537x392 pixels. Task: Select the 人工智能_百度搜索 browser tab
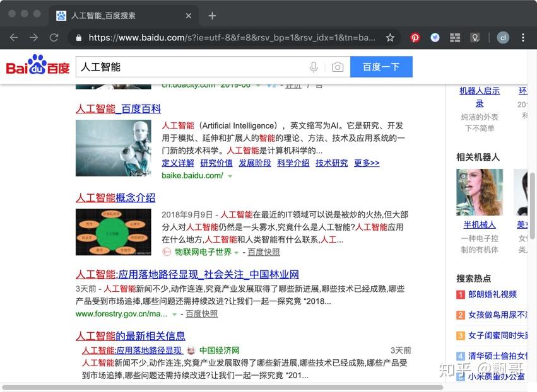(x=123, y=16)
